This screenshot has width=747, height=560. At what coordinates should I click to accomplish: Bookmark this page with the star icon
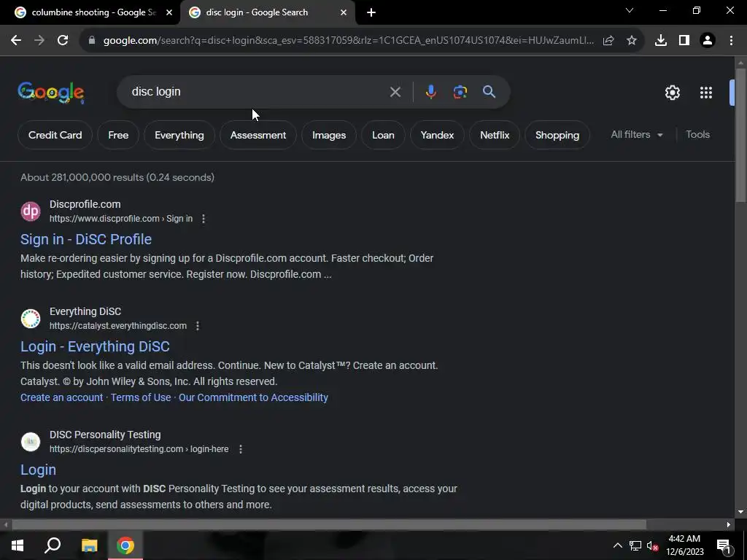(632, 41)
